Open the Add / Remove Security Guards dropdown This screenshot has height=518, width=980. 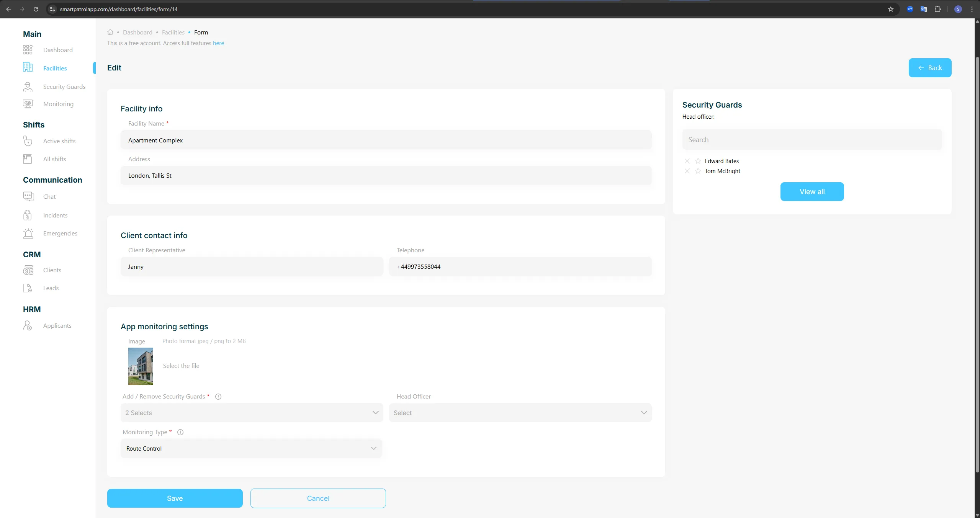click(x=252, y=413)
